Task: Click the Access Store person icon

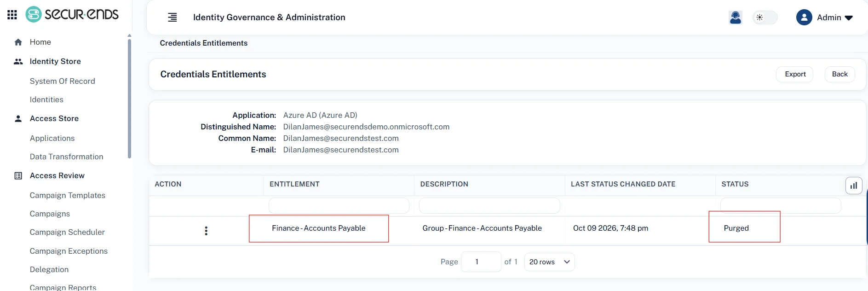Action: 18,119
